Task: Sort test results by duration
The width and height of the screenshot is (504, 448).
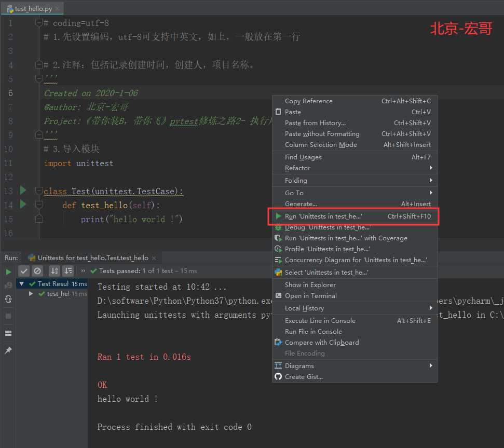Action: point(68,271)
